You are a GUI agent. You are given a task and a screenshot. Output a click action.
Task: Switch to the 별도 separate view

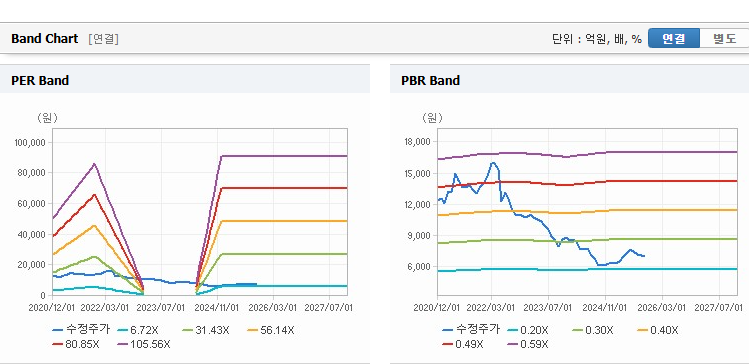click(x=724, y=39)
